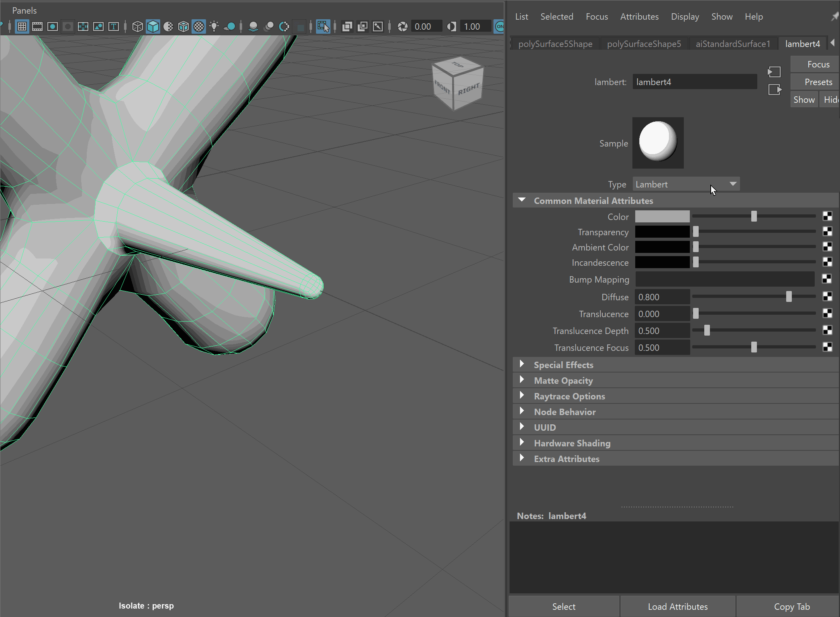This screenshot has width=840, height=617.
Task: Click the Color map checker button
Action: 827,216
